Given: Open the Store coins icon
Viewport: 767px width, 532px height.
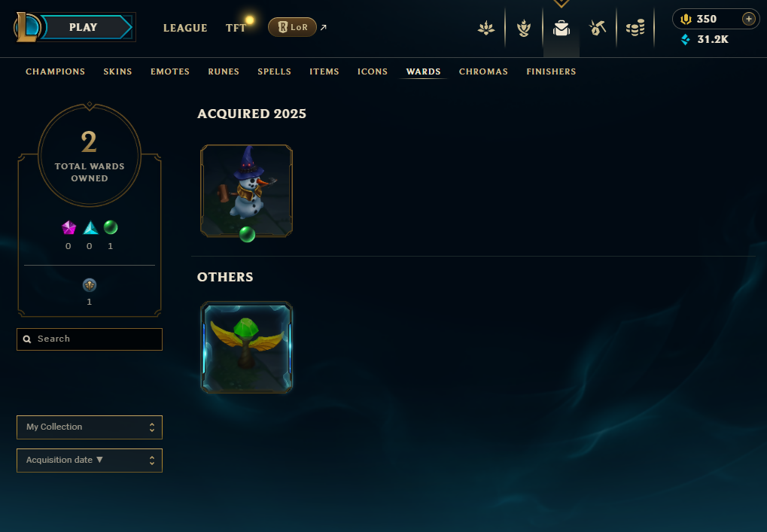Looking at the screenshot, I should (x=635, y=28).
